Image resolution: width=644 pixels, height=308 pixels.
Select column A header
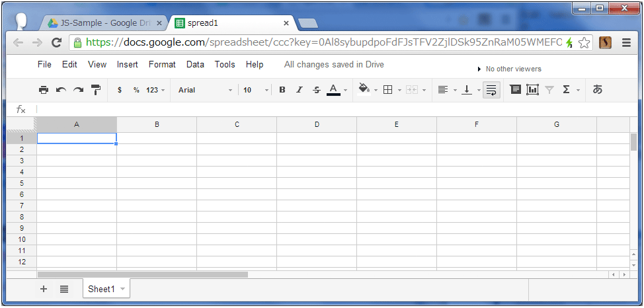click(x=77, y=124)
